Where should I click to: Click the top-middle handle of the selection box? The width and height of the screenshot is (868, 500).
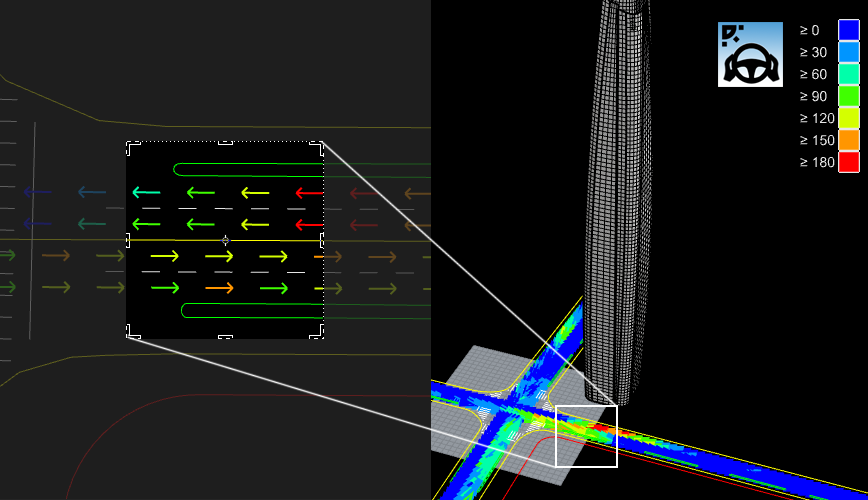[x=225, y=143]
